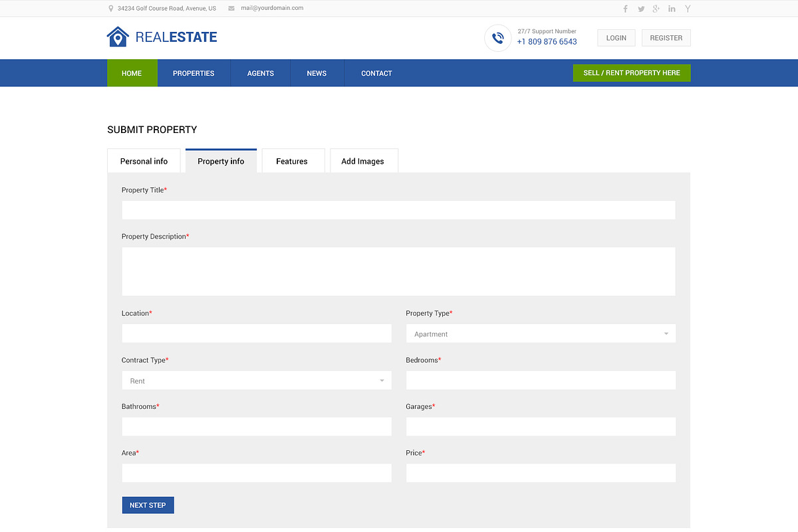
Task: Click the Login button
Action: point(616,38)
